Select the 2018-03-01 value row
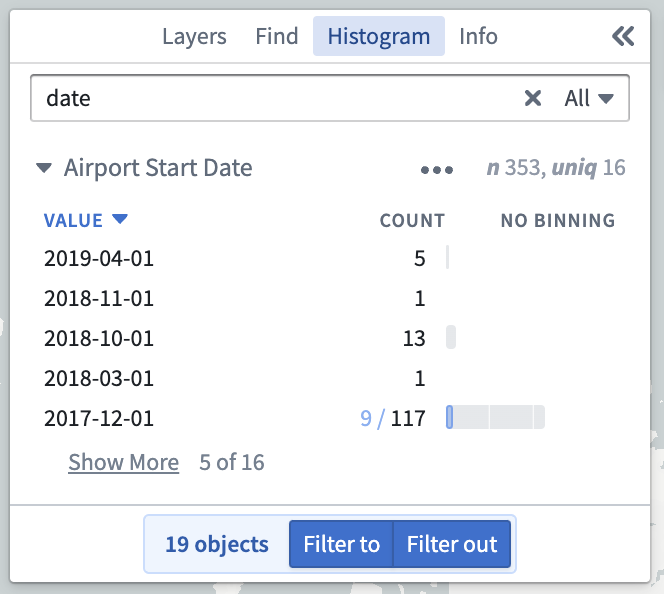 (x=330, y=378)
